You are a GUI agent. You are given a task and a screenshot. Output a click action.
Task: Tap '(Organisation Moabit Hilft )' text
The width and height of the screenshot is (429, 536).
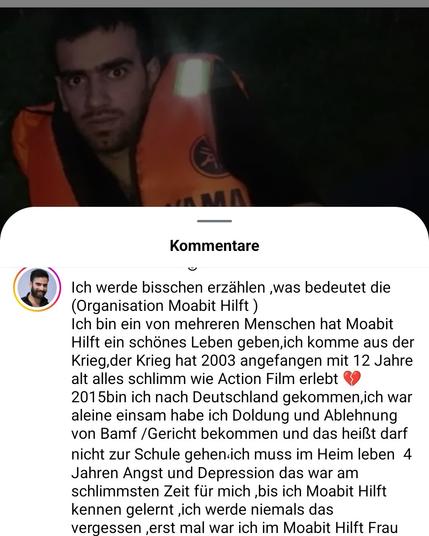click(164, 306)
